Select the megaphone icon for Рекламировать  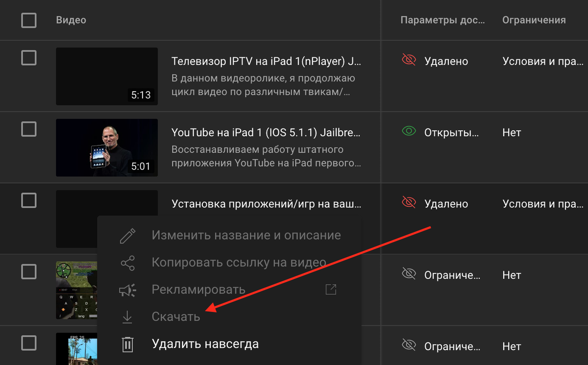[x=127, y=290]
